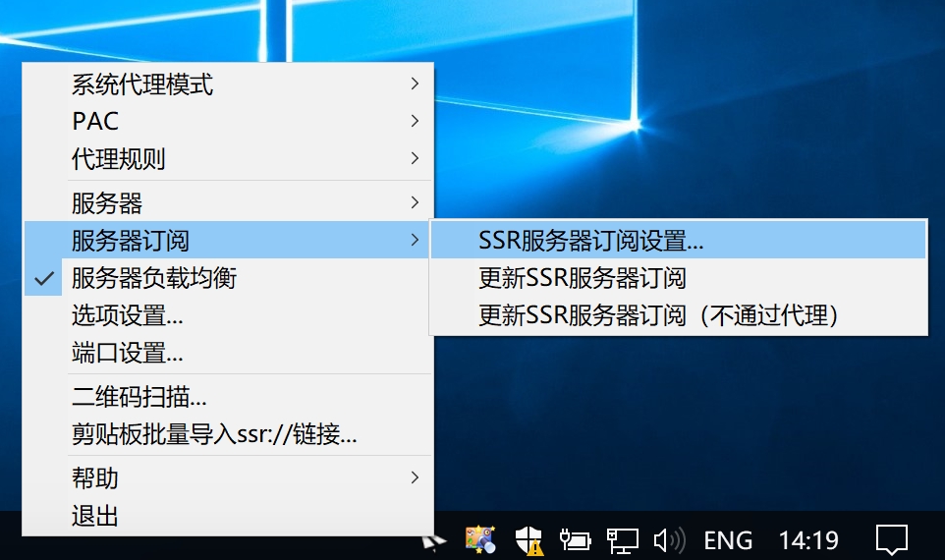The height and width of the screenshot is (560, 945).
Task: Click the volume speaker tray icon
Action: pyautogui.click(x=669, y=539)
